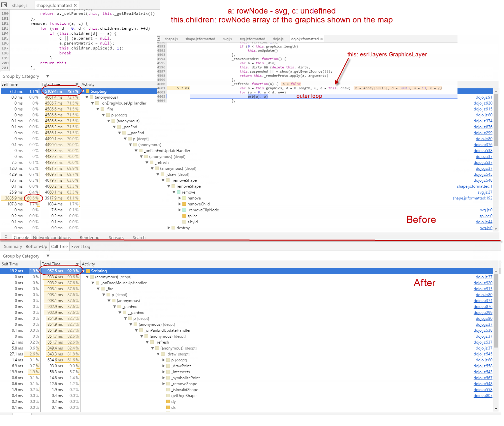The width and height of the screenshot is (504, 426).
Task: Open the shape.js:formatted:1 source link
Action: [x=475, y=186]
